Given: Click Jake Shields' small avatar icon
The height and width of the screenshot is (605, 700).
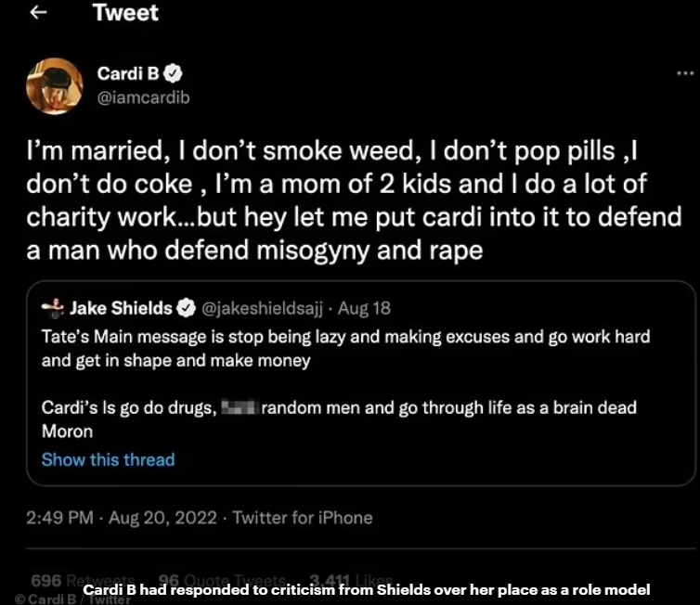Looking at the screenshot, I should [53, 308].
